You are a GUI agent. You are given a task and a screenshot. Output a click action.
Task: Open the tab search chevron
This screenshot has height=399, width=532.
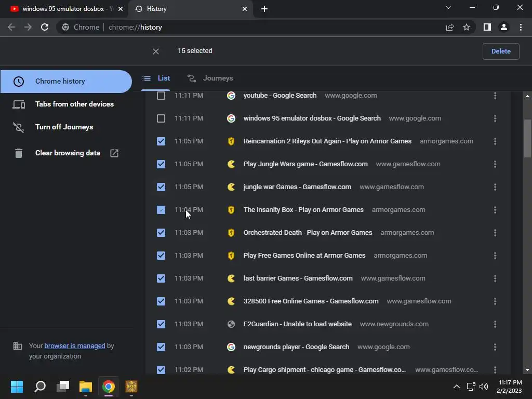coord(448,7)
